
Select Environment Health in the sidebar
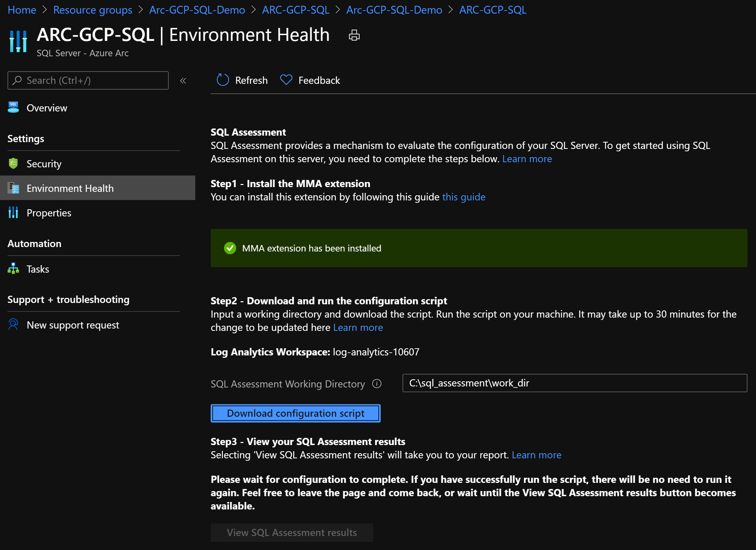point(97,188)
